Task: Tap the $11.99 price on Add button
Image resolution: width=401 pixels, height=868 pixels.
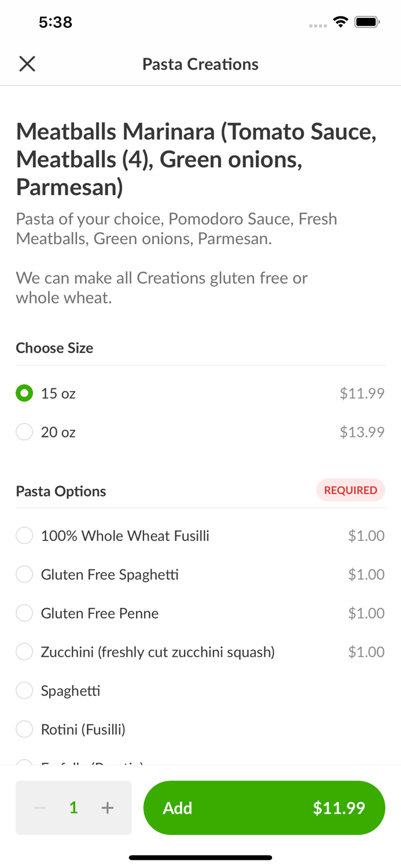Action: (340, 808)
